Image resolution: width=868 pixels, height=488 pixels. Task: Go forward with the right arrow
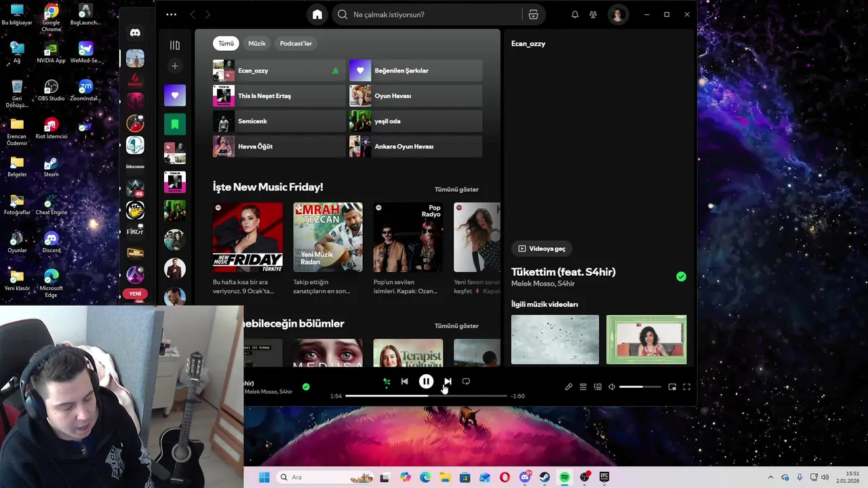pyautogui.click(x=208, y=14)
